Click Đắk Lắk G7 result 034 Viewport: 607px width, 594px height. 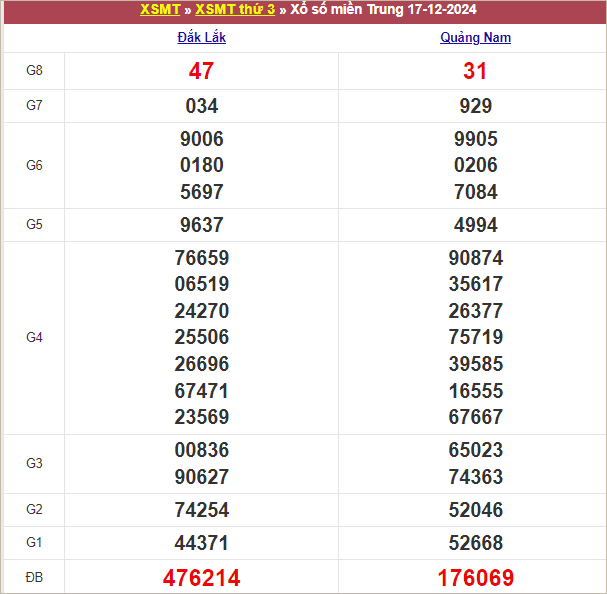pos(202,106)
